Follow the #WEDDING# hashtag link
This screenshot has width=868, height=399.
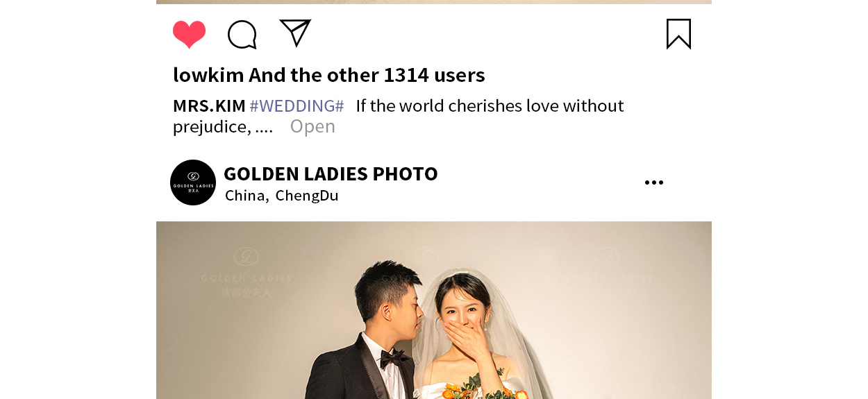coord(297,106)
